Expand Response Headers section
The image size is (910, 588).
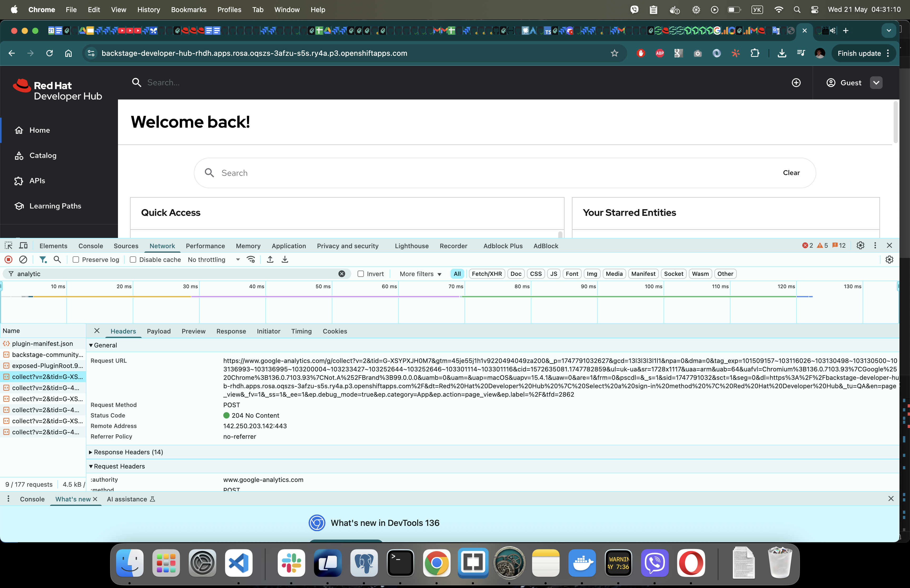point(128,452)
